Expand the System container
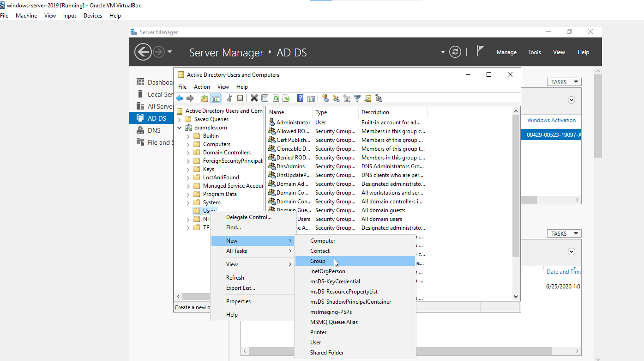Viewport: 644px width, 361px height. [188, 202]
